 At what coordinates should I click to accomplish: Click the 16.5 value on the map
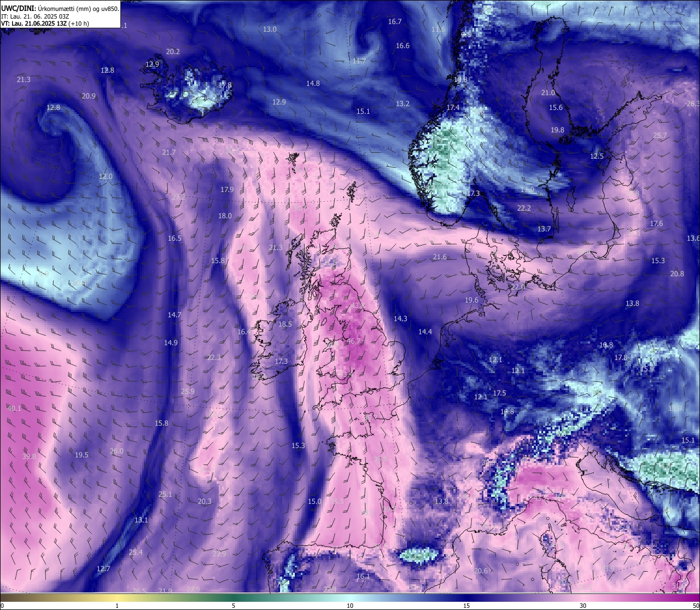174,238
